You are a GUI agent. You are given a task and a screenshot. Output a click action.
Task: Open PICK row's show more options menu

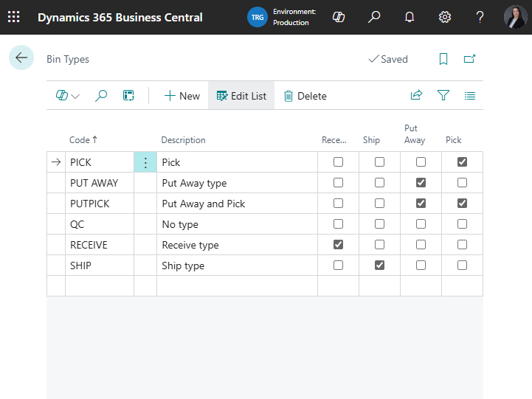[x=145, y=162]
